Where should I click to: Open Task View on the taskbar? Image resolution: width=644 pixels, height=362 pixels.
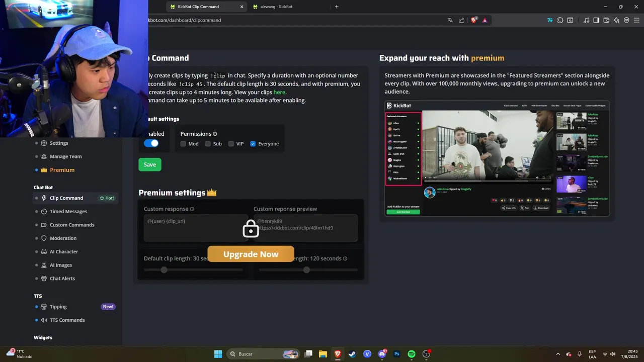coord(308,354)
